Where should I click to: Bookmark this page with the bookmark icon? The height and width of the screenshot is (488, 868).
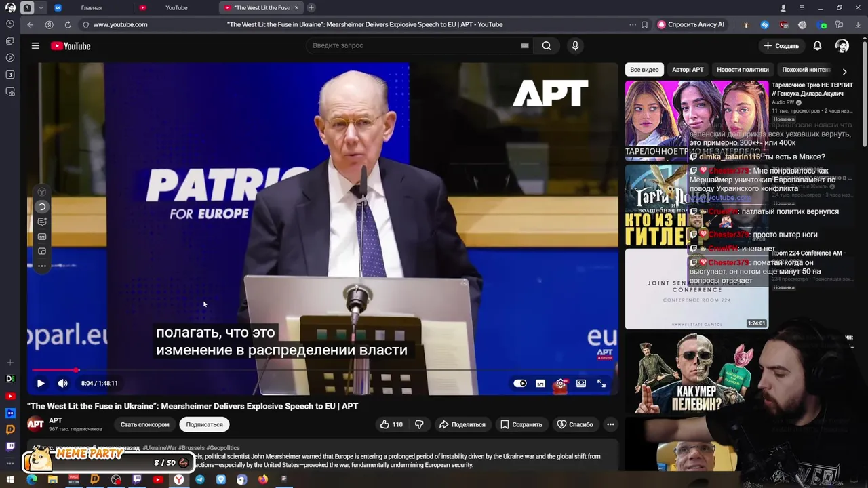coord(644,24)
